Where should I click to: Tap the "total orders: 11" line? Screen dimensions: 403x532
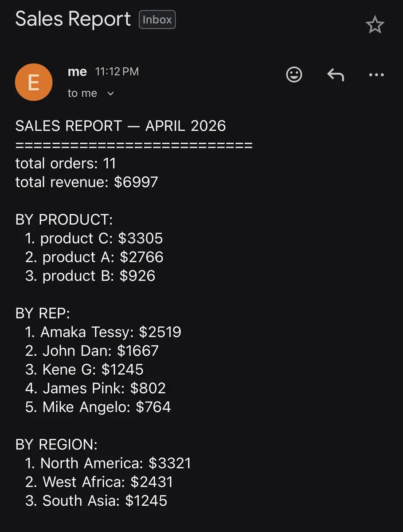(66, 163)
